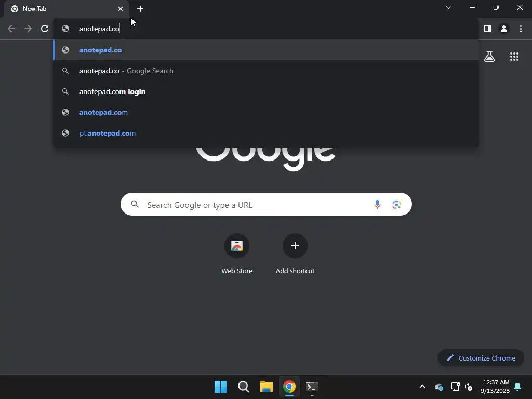Viewport: 532px width, 399px height.
Task: Choose the anotepad.co URL suggestion
Action: tap(266, 50)
